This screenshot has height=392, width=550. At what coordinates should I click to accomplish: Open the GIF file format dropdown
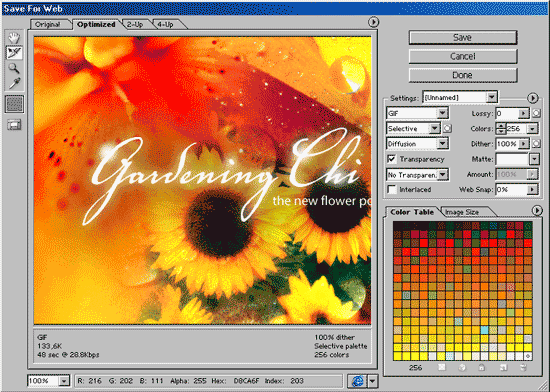[417, 113]
